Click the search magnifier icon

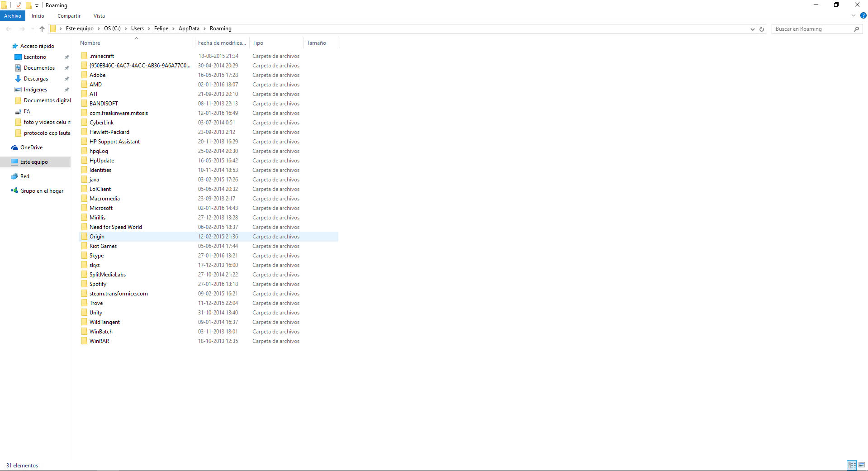click(856, 29)
